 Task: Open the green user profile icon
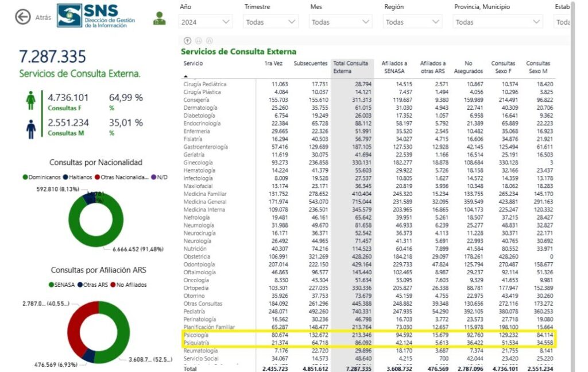click(160, 18)
